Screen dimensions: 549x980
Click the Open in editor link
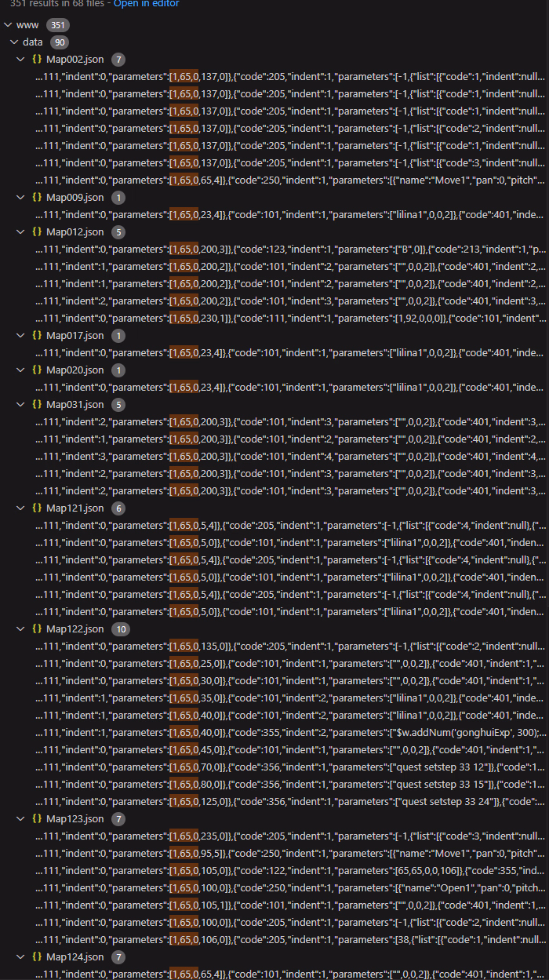pyautogui.click(x=147, y=4)
